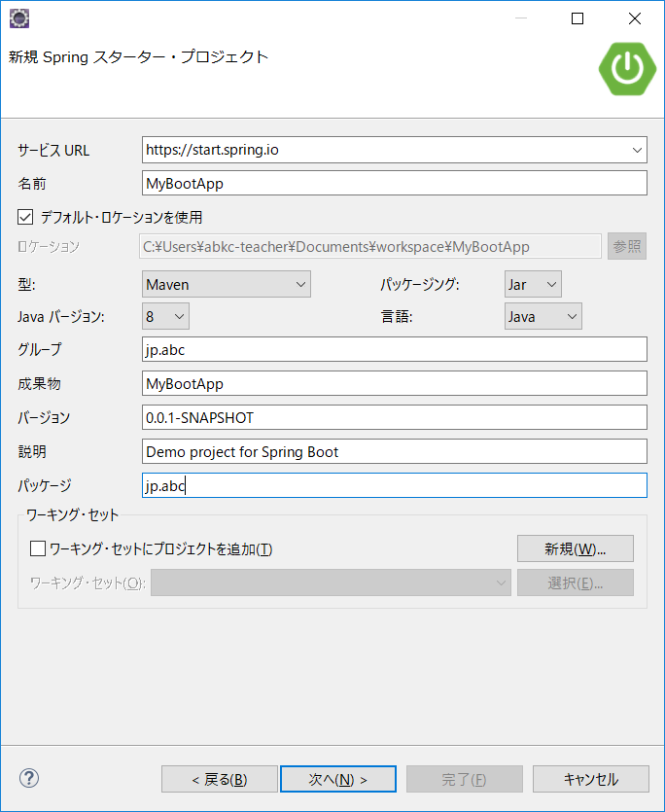The width and height of the screenshot is (665, 812).
Task: Maximize the dialog window
Action: [577, 18]
